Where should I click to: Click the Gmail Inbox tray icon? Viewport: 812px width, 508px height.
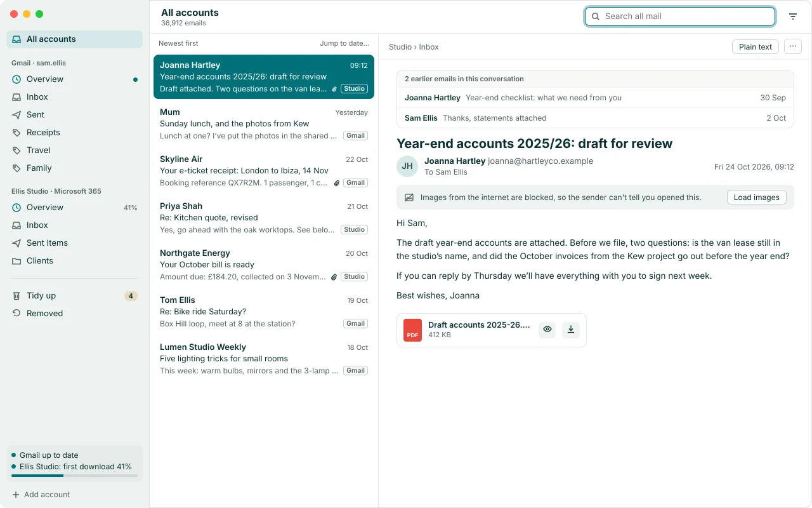pyautogui.click(x=16, y=97)
